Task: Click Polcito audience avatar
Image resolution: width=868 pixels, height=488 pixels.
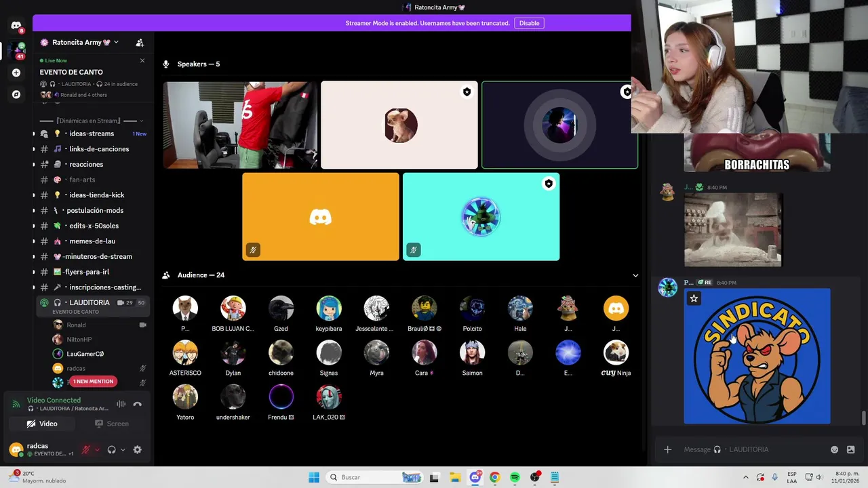Action: tap(472, 308)
